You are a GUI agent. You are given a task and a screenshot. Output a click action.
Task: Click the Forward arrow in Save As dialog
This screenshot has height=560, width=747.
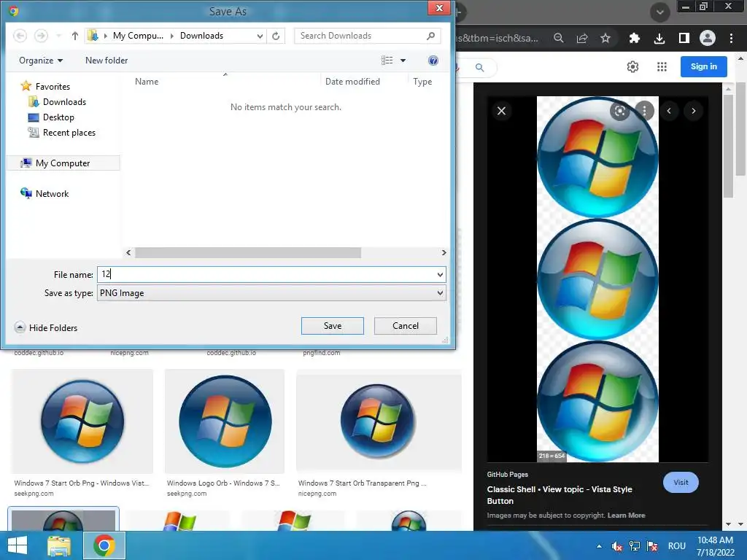pyautogui.click(x=42, y=36)
